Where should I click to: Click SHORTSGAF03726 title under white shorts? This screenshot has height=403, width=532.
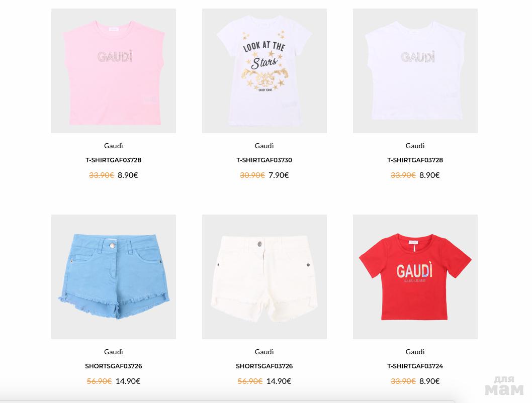coord(264,366)
